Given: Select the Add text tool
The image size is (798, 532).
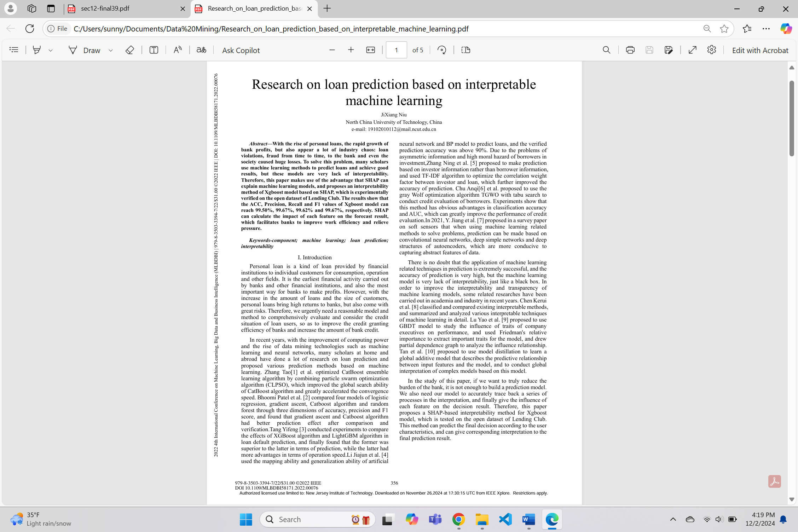Looking at the screenshot, I should point(154,50).
